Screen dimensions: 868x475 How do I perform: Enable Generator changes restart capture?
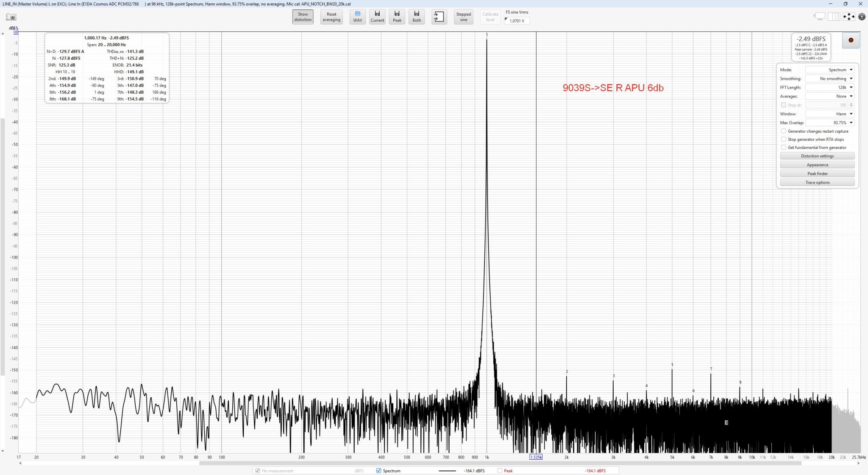tap(783, 131)
